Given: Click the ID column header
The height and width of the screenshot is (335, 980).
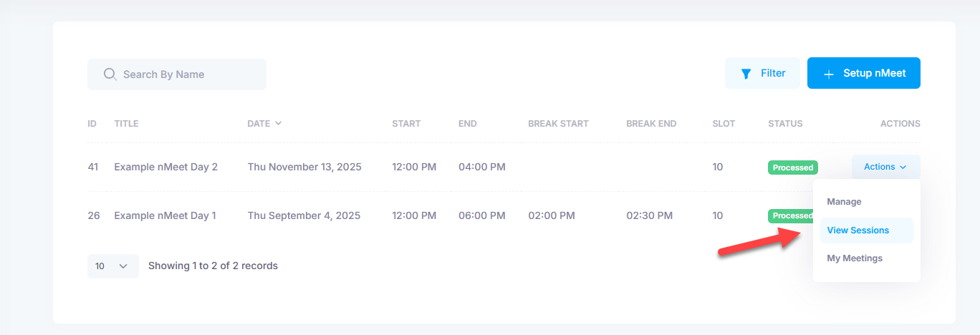Looking at the screenshot, I should point(92,124).
